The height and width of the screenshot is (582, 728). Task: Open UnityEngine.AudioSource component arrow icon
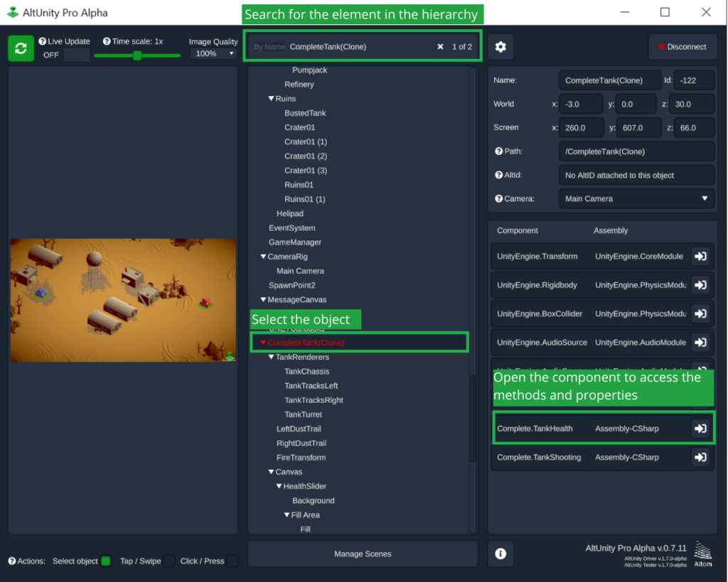(700, 343)
